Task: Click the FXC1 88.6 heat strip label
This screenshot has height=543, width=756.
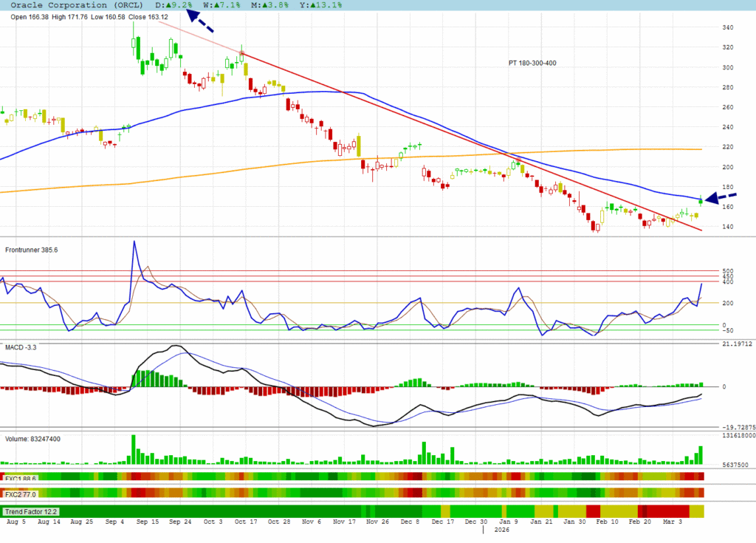Action: [x=21, y=479]
